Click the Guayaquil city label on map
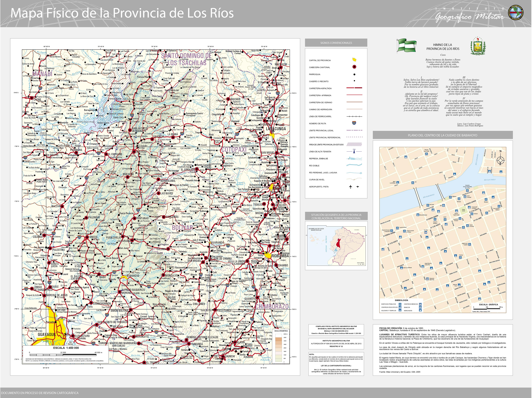Screen dimensions: 532x398 pyautogui.click(x=47, y=335)
